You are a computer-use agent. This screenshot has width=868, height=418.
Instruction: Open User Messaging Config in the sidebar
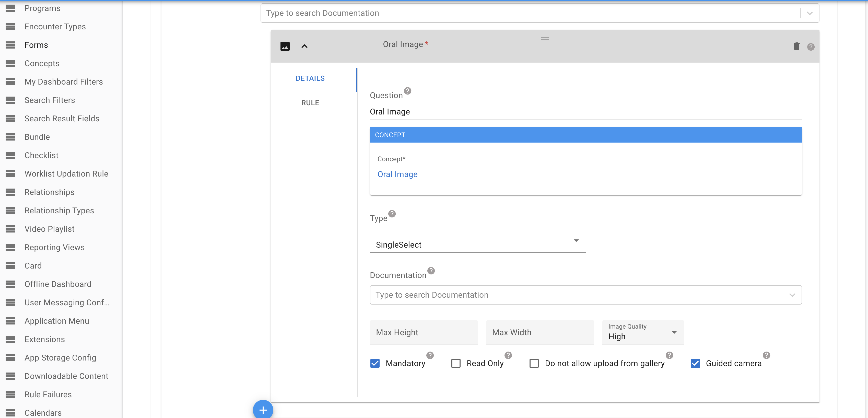(67, 302)
